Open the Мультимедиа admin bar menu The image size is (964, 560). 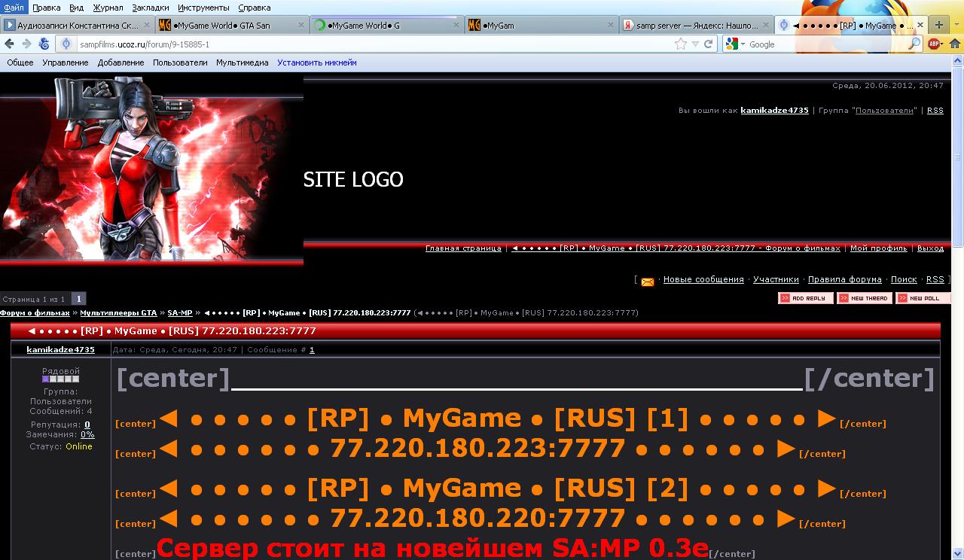(243, 62)
